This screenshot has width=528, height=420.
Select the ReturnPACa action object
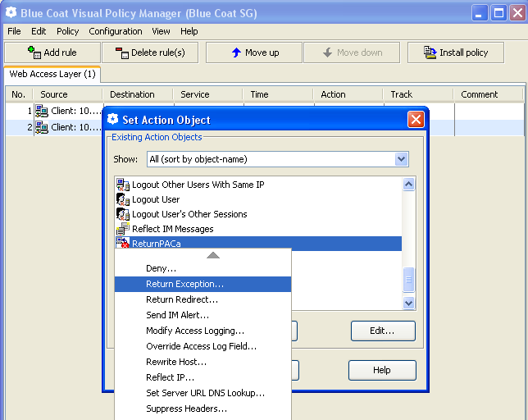[x=258, y=243]
